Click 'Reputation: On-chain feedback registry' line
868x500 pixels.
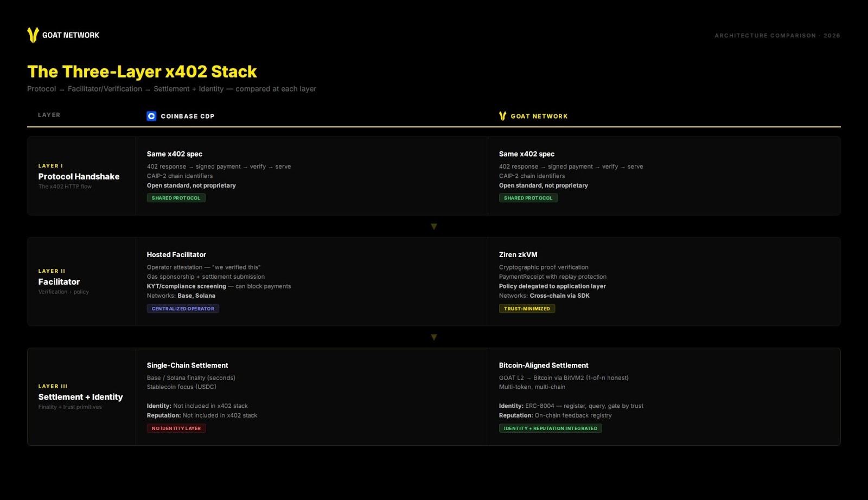[x=555, y=415]
